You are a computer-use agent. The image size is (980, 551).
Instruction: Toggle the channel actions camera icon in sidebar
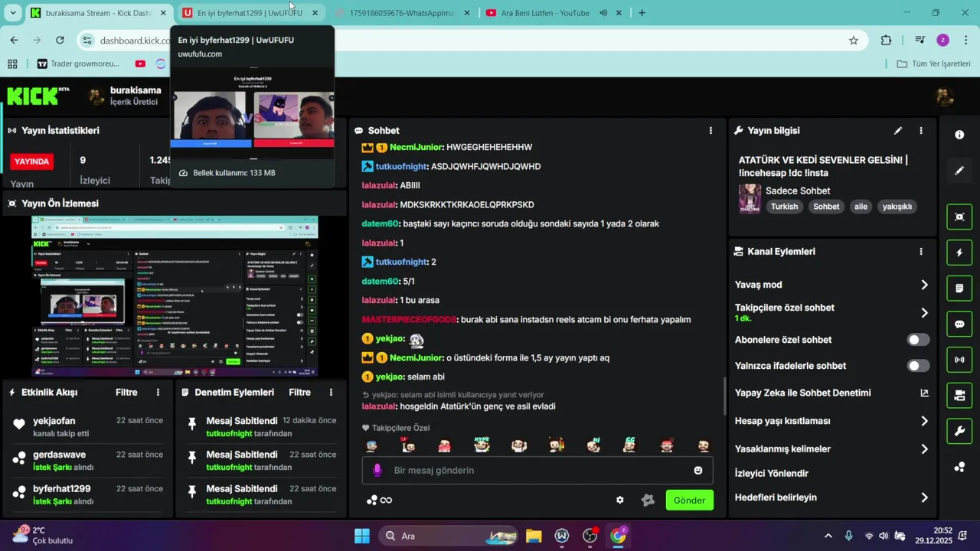(959, 396)
